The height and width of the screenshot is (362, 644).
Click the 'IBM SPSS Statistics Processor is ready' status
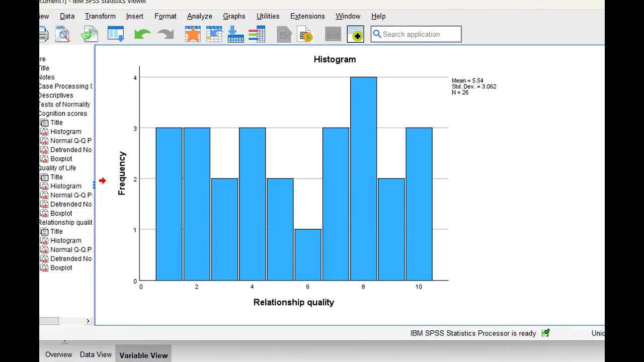[x=473, y=333]
